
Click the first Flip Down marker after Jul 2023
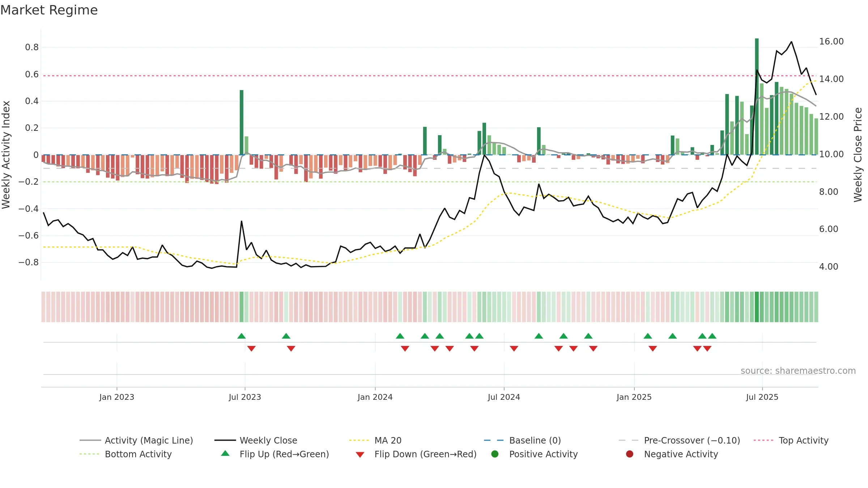[251, 348]
